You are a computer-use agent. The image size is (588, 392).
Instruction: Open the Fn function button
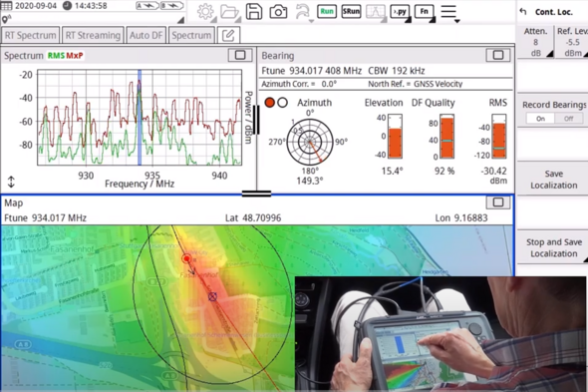point(425,12)
